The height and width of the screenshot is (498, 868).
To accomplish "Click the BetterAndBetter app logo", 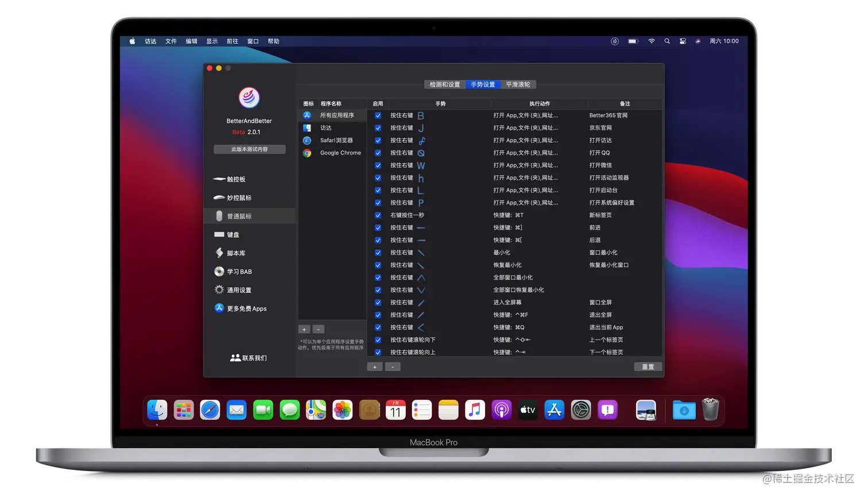I will click(249, 98).
